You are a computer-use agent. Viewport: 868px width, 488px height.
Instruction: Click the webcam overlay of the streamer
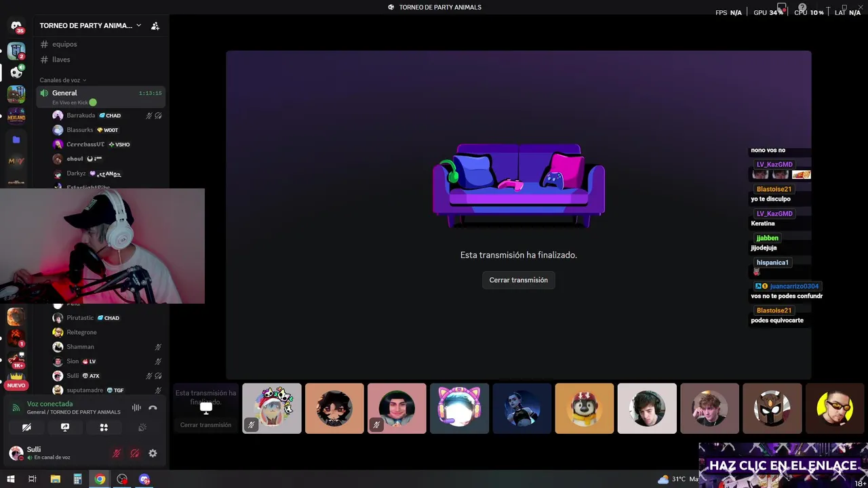(102, 246)
